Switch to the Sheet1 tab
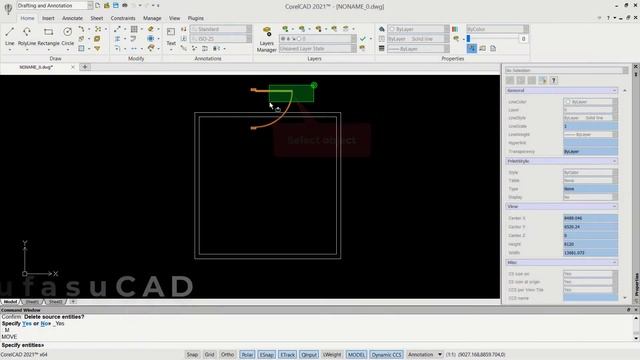Viewport: 640px width, 360px height. [x=32, y=302]
